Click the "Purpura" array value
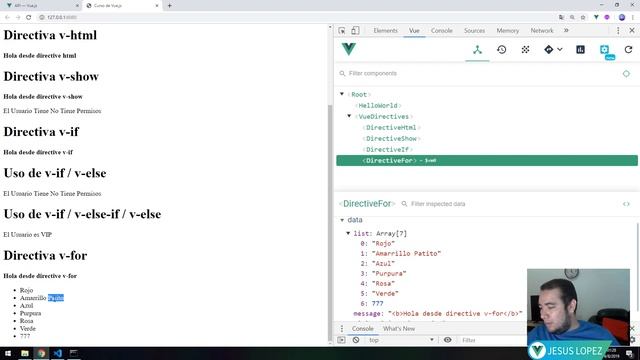640x360 pixels. pyautogui.click(x=389, y=273)
